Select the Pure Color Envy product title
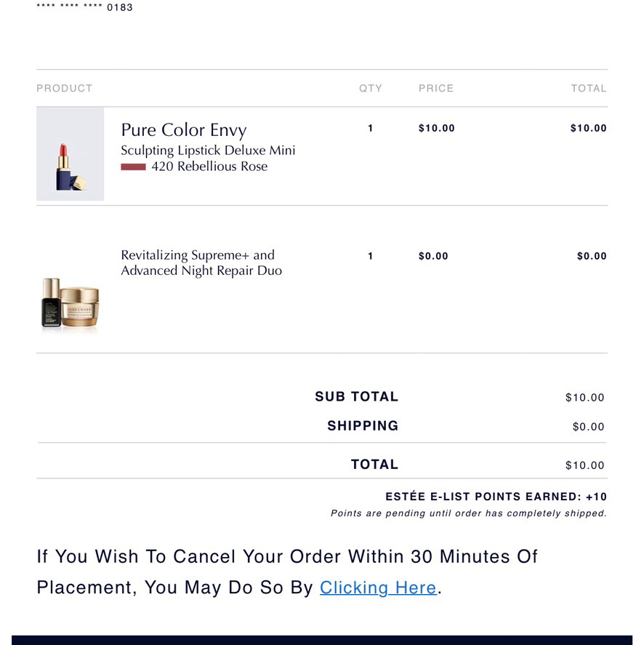The width and height of the screenshot is (644, 645). click(x=184, y=130)
